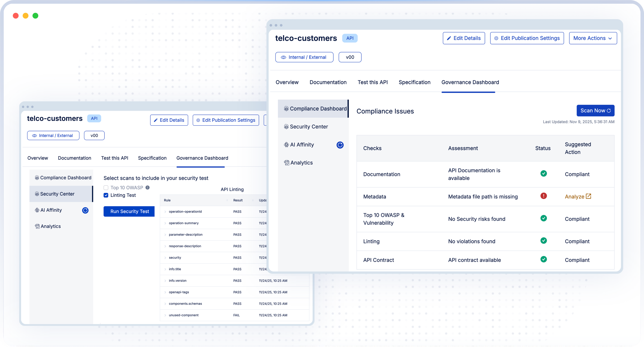Expand the unused-component rule row
This screenshot has height=347, width=644.
click(165, 315)
